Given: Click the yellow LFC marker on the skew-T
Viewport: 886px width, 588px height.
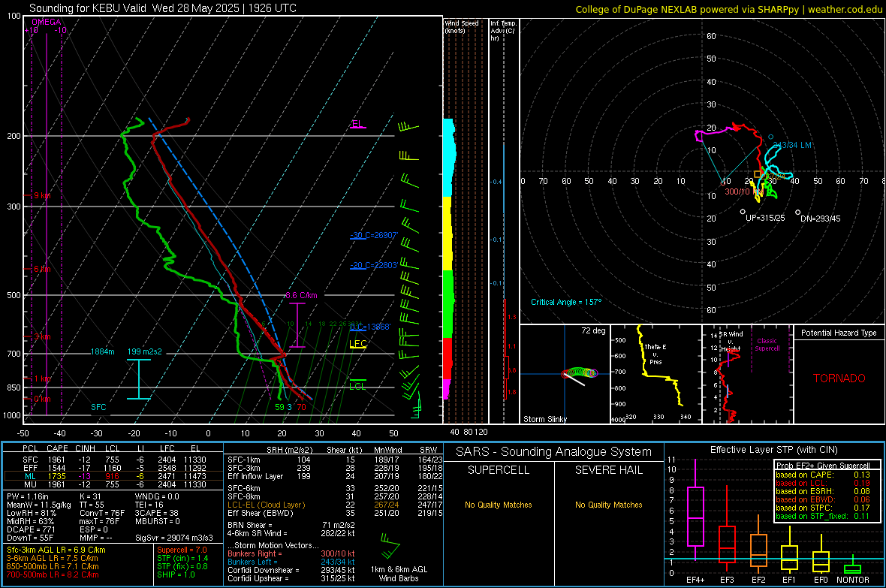Looking at the screenshot, I should tap(357, 344).
